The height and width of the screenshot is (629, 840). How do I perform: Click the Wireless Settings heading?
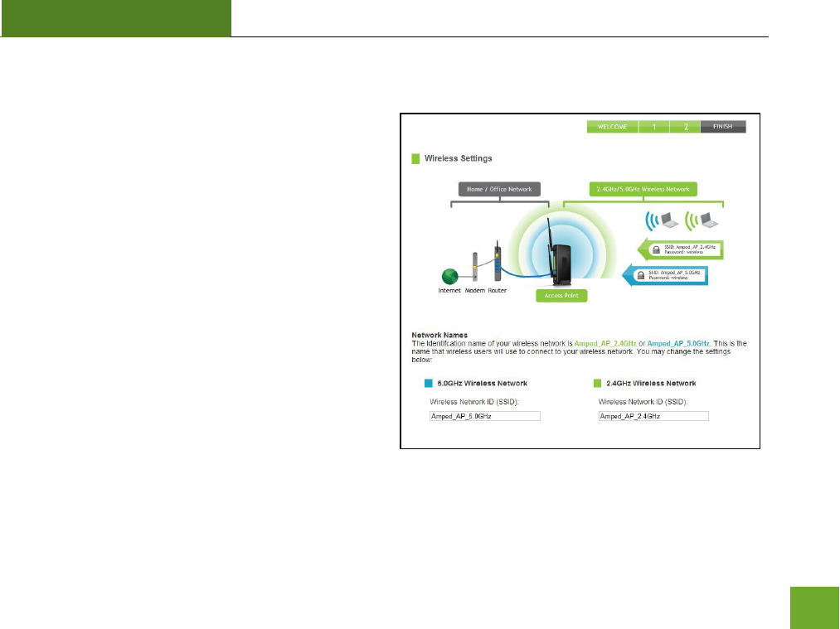point(458,158)
